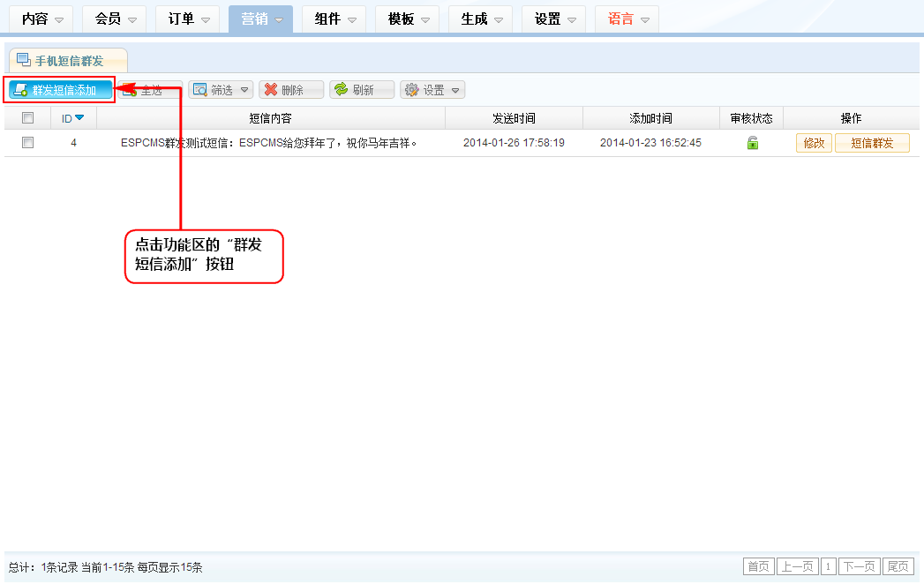Image resolution: width=924 pixels, height=584 pixels.
Task: Select the 手机短信群发 tab
Action: pyautogui.click(x=69, y=61)
